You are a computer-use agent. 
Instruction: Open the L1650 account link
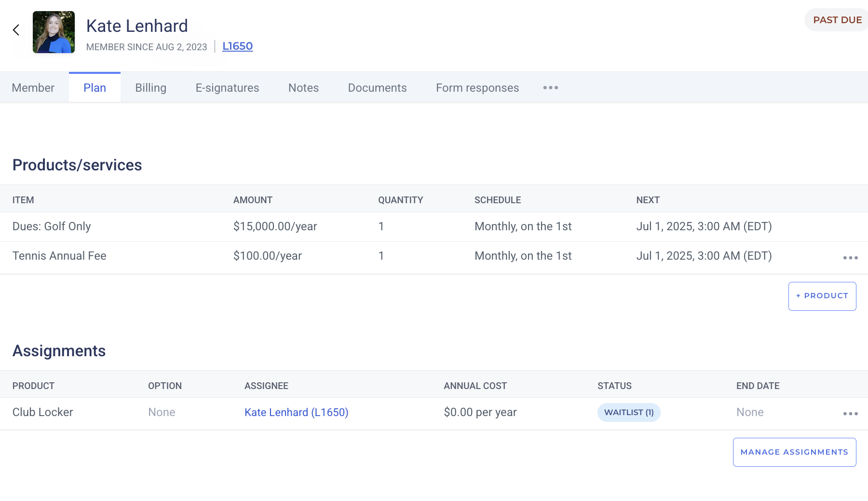[237, 46]
